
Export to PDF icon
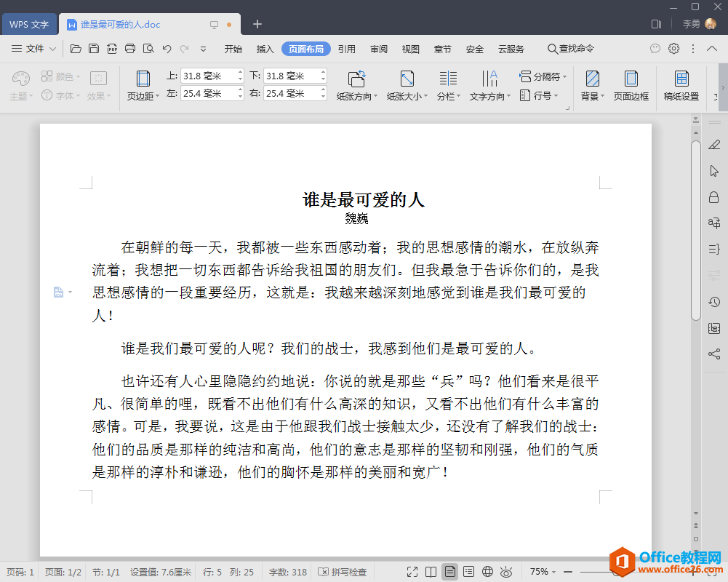pos(112,49)
